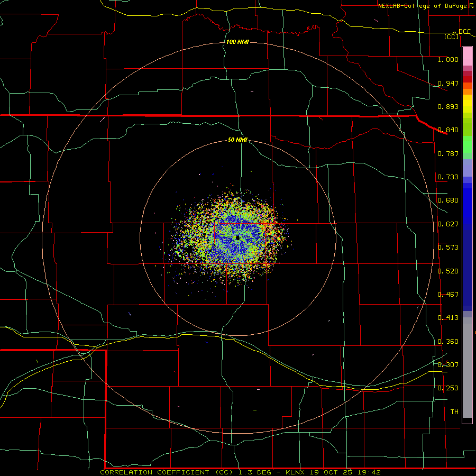Click the 0.307 legend value
Screen dimensions: 476x476
point(448,364)
